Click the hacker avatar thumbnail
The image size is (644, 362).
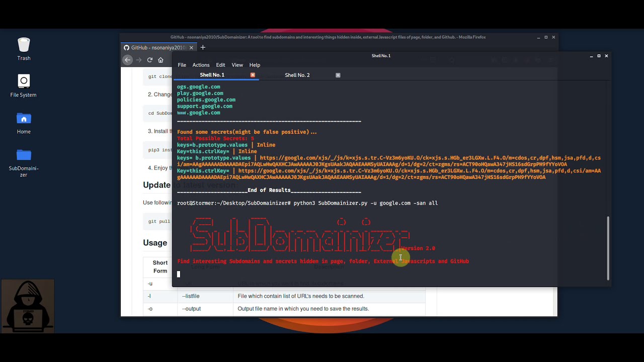[28, 307]
